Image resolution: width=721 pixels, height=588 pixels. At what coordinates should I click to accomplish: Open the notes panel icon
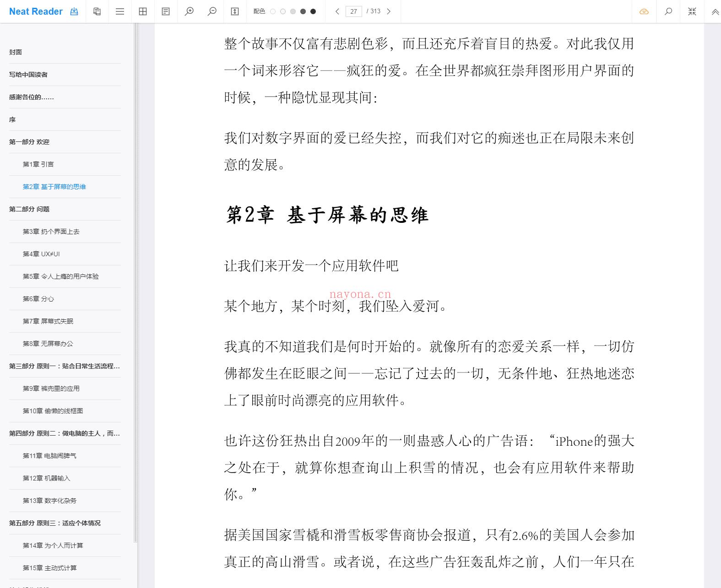166,11
